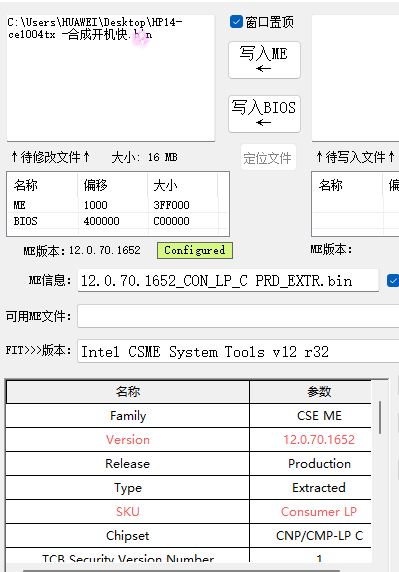Click the 偏移 column header in left region table
The image size is (399, 572).
tap(113, 185)
